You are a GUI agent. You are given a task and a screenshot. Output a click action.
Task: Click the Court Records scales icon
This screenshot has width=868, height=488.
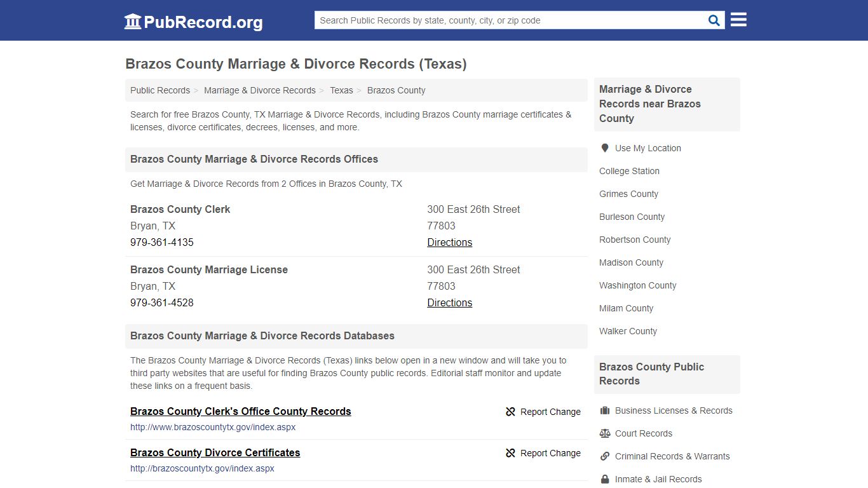pyautogui.click(x=605, y=433)
